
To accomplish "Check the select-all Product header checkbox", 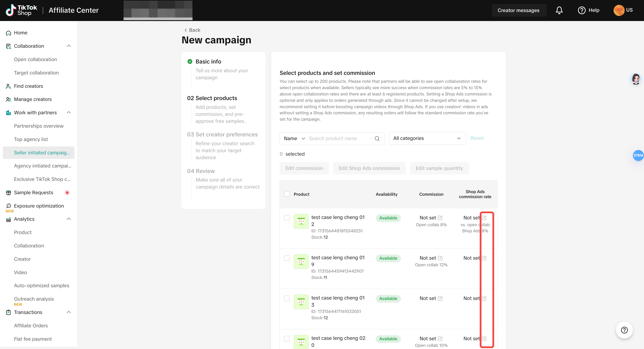I will (287, 194).
